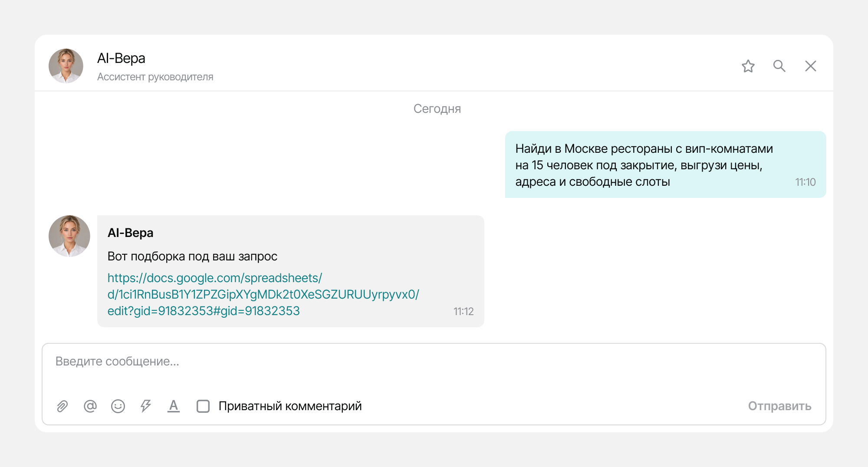This screenshot has width=868, height=467.
Task: Close the AI-Вера chat window
Action: point(810,66)
